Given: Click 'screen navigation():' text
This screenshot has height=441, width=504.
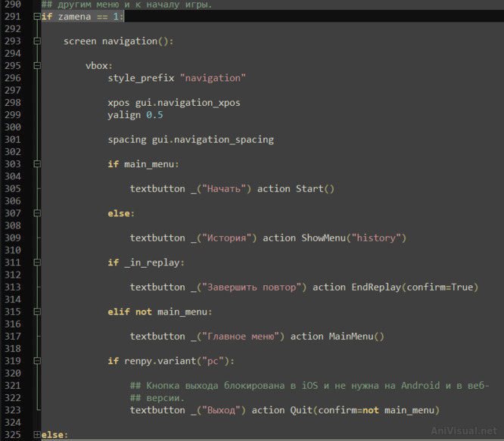Looking at the screenshot, I should point(118,42).
